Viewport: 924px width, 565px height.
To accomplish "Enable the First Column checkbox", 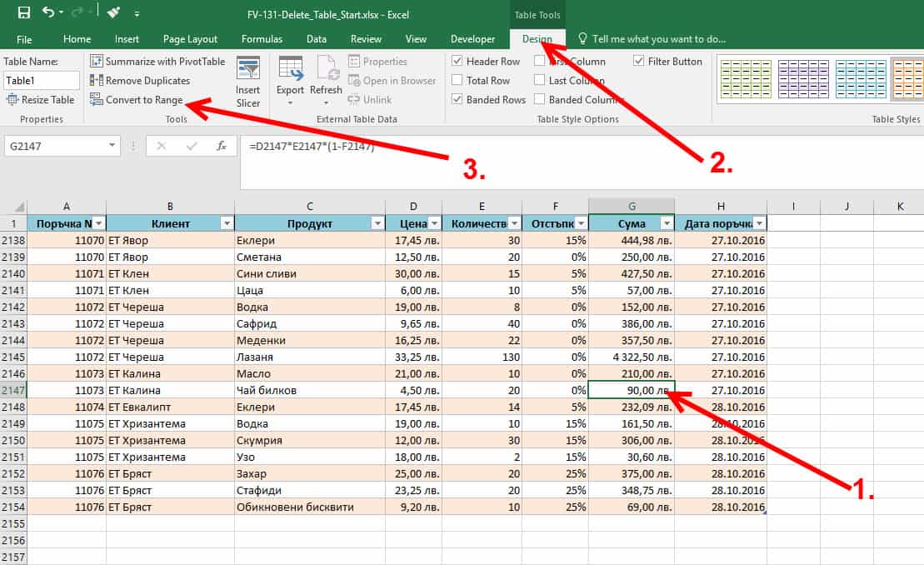I will (x=539, y=61).
